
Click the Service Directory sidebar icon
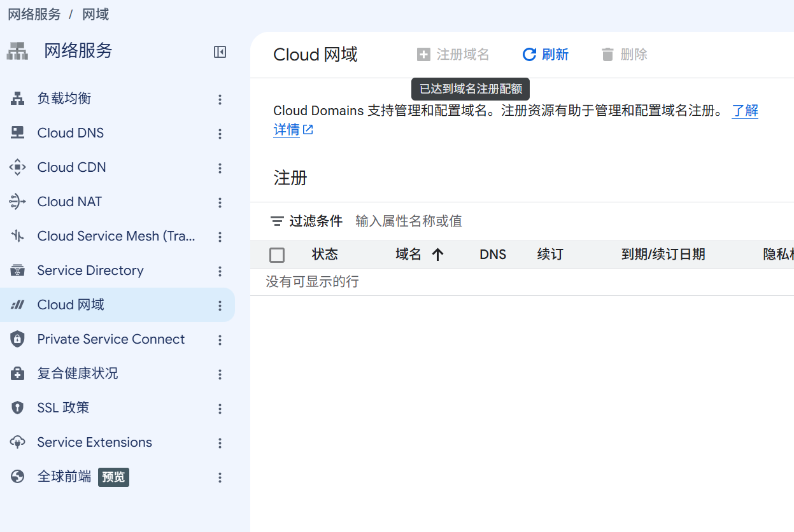click(x=17, y=270)
